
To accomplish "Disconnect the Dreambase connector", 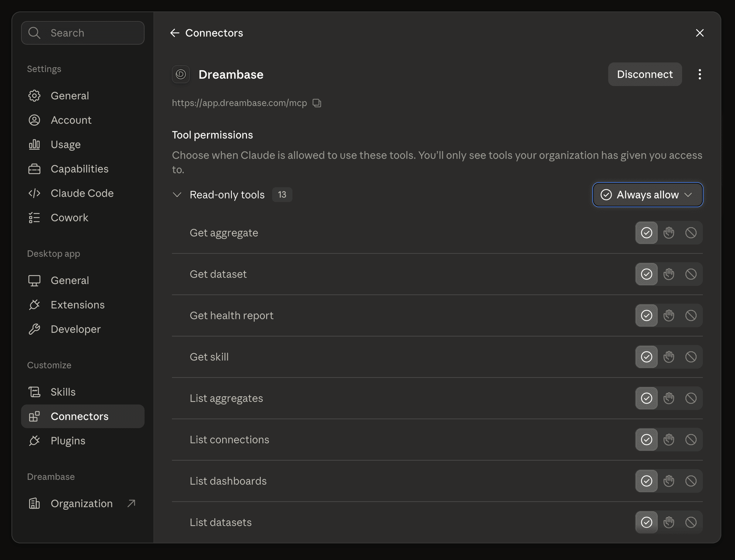I will [x=645, y=74].
